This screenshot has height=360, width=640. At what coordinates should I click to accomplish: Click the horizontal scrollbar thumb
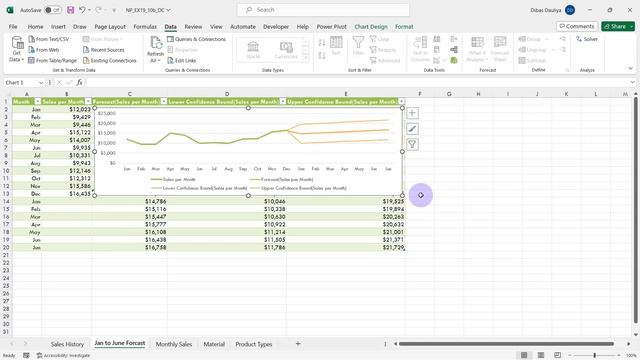point(506,344)
